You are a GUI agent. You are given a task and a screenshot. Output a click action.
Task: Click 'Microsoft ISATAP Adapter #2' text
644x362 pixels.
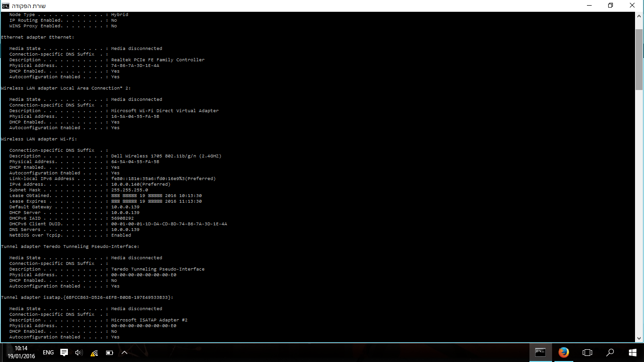[149, 320]
